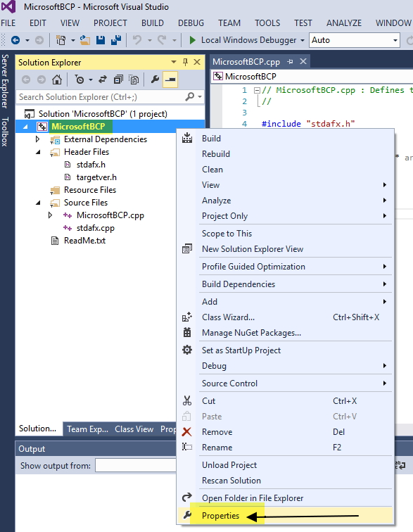Click the Save All toolbar icon
This screenshot has width=413, height=532.
(116, 40)
